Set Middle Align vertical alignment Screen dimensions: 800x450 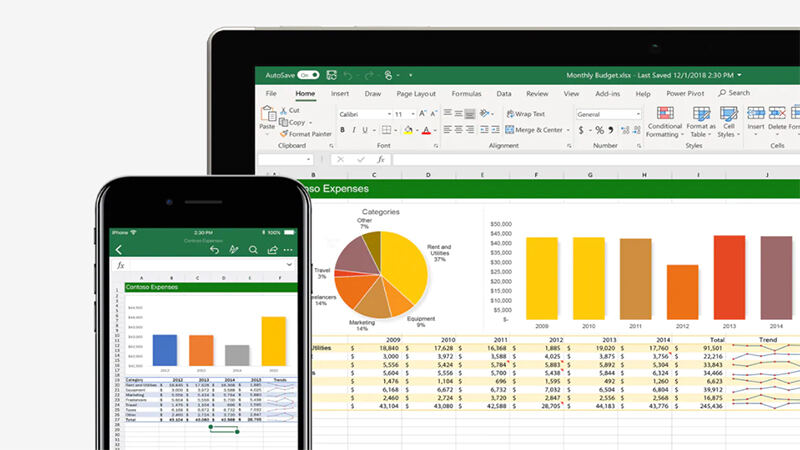pos(459,113)
